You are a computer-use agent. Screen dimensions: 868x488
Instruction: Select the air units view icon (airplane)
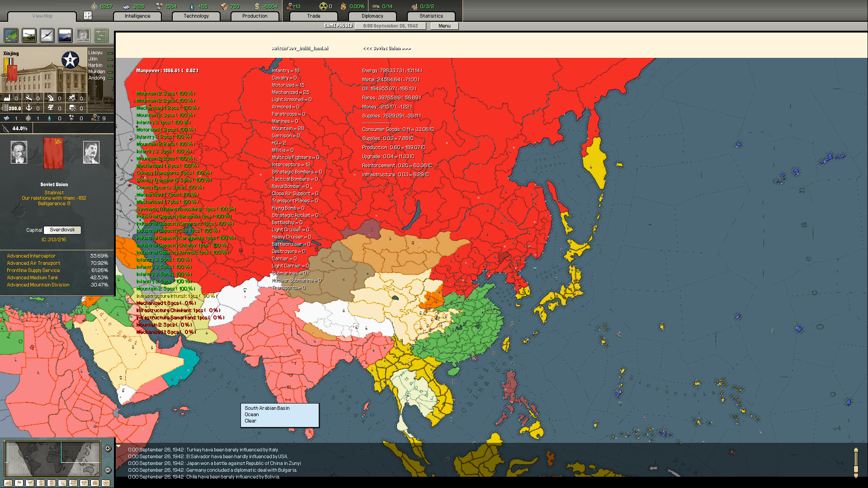47,35
